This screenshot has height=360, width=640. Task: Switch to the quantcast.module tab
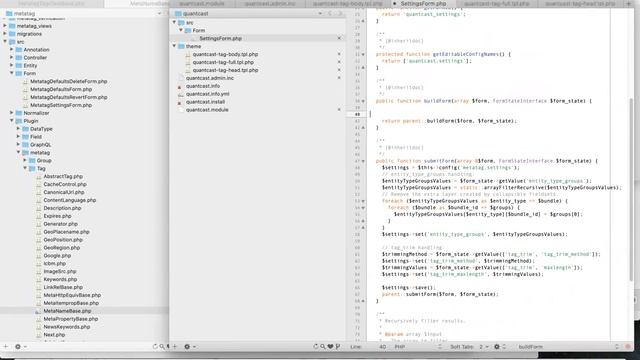(x=202, y=3)
